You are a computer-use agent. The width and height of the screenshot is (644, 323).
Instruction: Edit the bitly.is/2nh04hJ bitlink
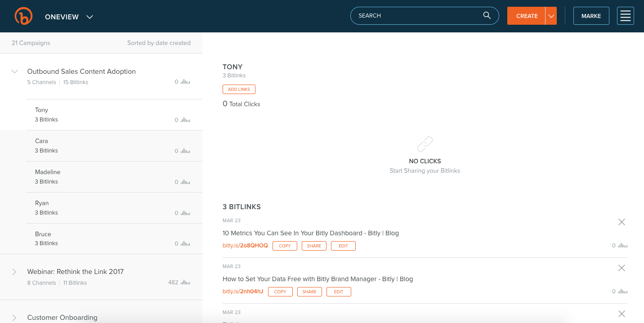pyautogui.click(x=339, y=292)
